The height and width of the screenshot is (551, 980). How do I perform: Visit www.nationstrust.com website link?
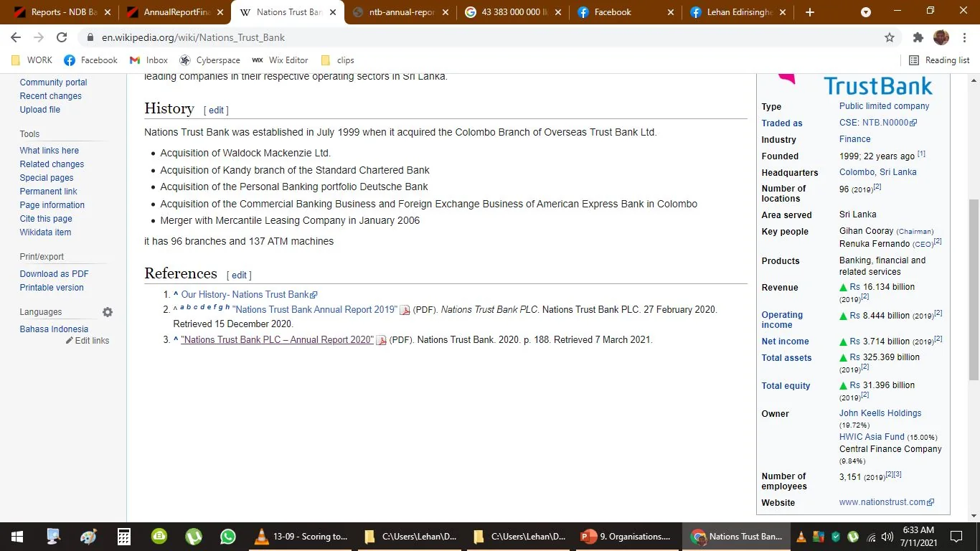887,502
